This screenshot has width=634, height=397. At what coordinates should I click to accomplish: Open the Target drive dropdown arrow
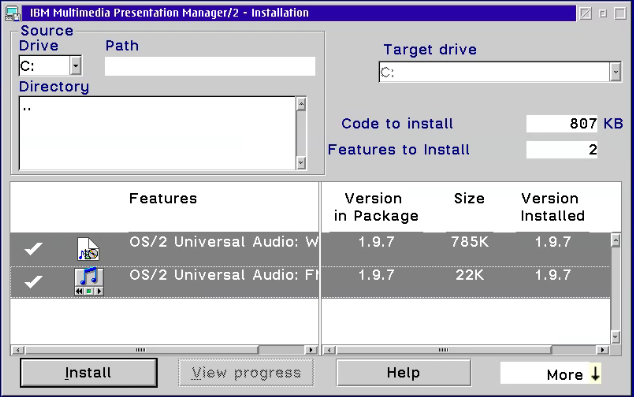[615, 72]
